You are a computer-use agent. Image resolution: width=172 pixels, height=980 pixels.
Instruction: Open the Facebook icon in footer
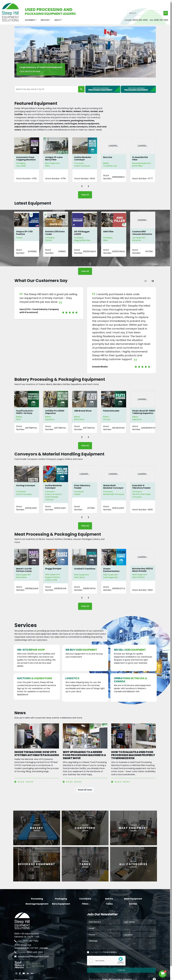[20, 973]
